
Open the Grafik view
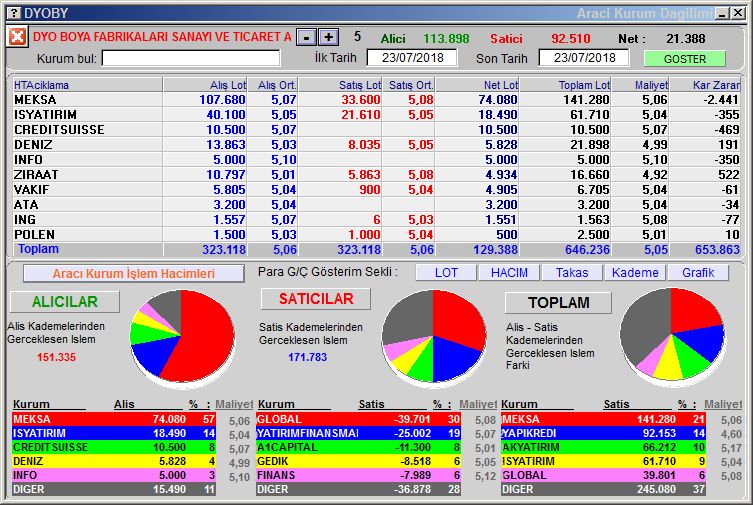[x=698, y=273]
